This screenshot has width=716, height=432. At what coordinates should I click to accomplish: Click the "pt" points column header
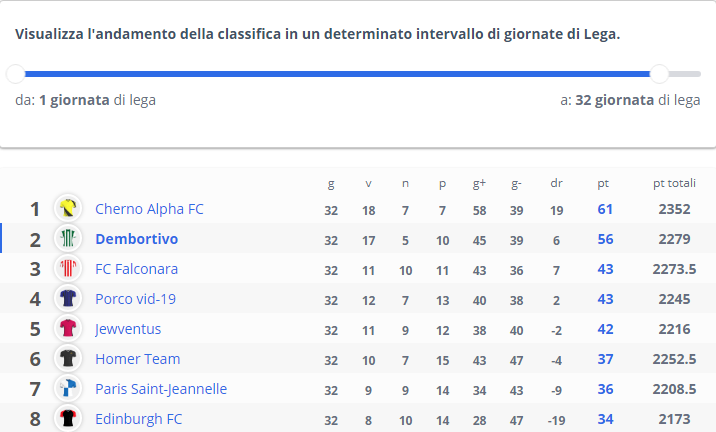tap(603, 184)
